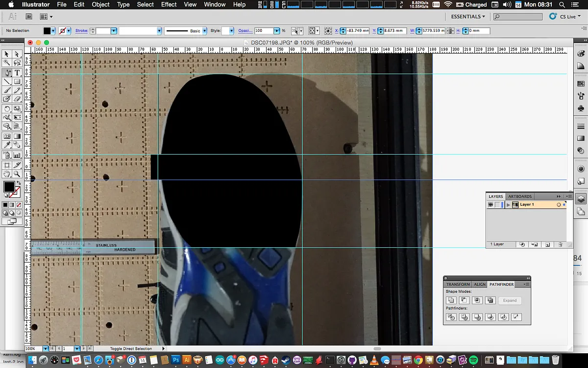The image size is (588, 368).
Task: Select the Paintbrush tool
Action: tap(7, 91)
